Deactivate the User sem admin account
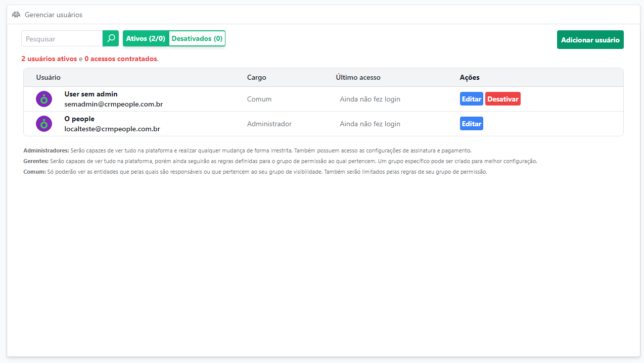Screen dimensions: 644x363 click(502, 99)
